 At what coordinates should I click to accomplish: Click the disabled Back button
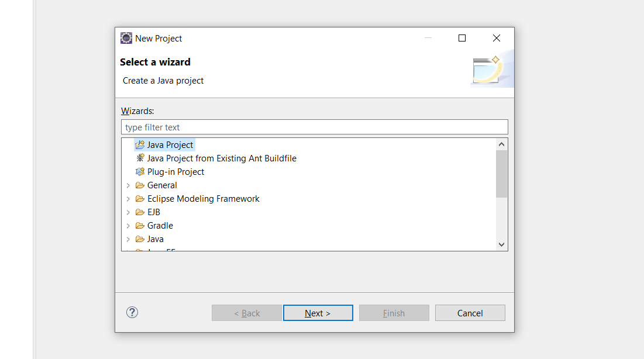click(247, 313)
